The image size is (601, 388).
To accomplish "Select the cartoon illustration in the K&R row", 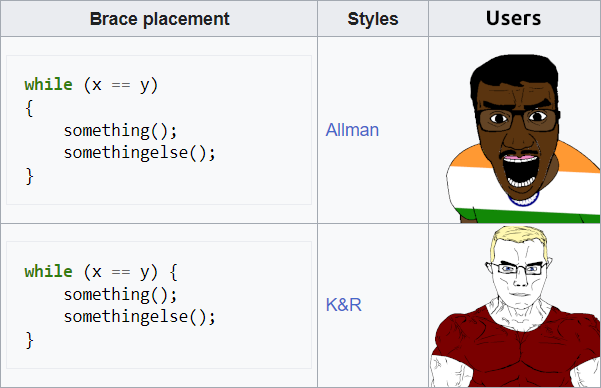I will tap(516, 306).
